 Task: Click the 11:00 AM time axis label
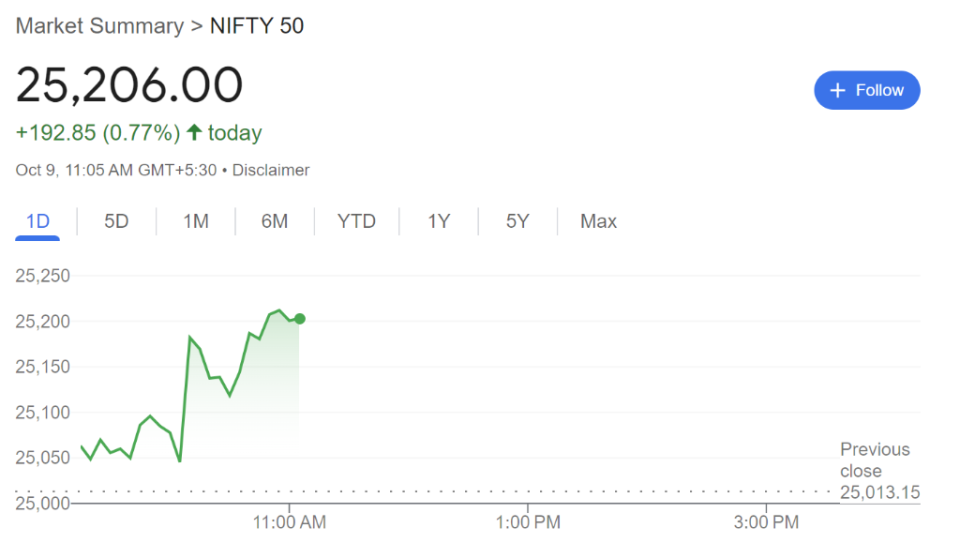(290, 521)
